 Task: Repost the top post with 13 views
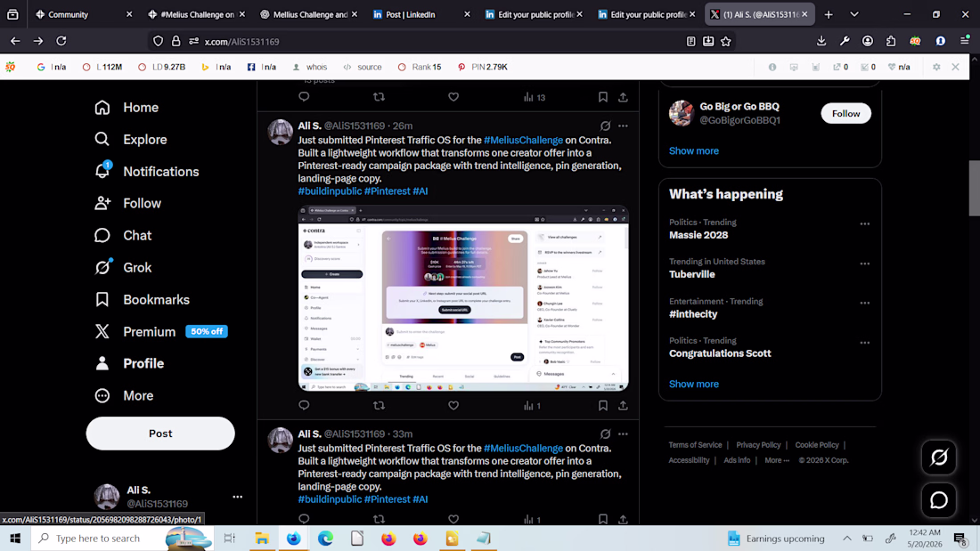click(379, 97)
